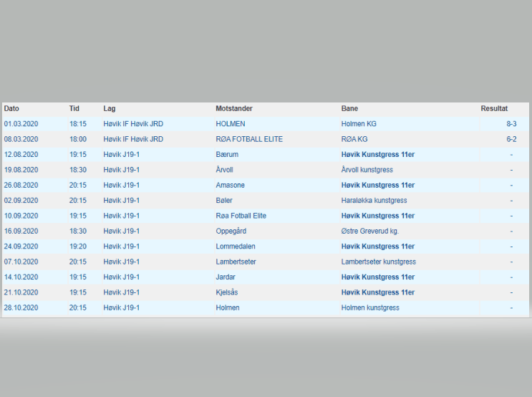This screenshot has height=397, width=532.
Task: Click the Haraløkka kunstgress venue
Action: click(374, 201)
